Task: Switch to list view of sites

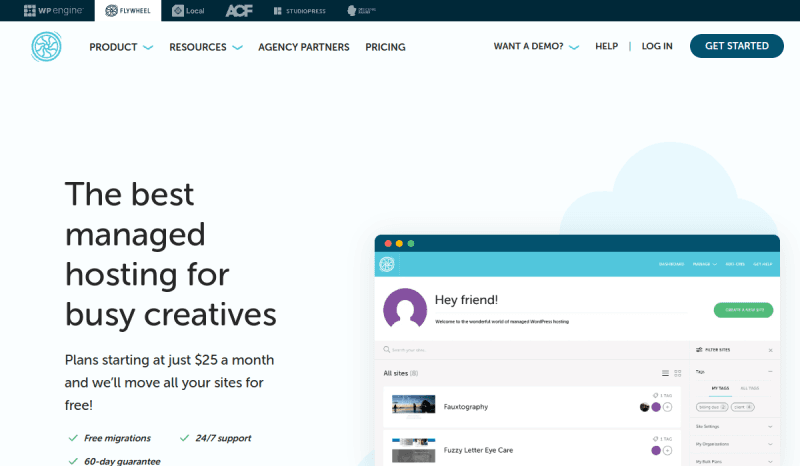Action: click(x=664, y=373)
